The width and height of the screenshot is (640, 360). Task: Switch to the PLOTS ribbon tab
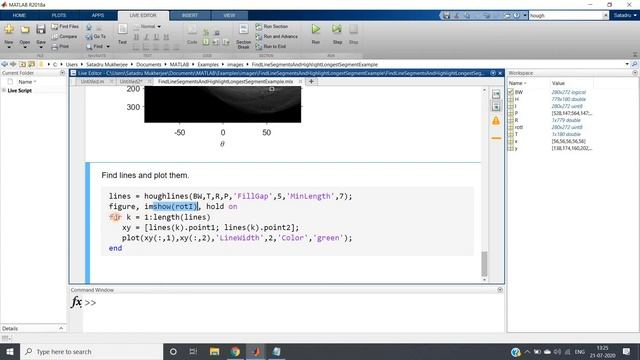tap(59, 16)
